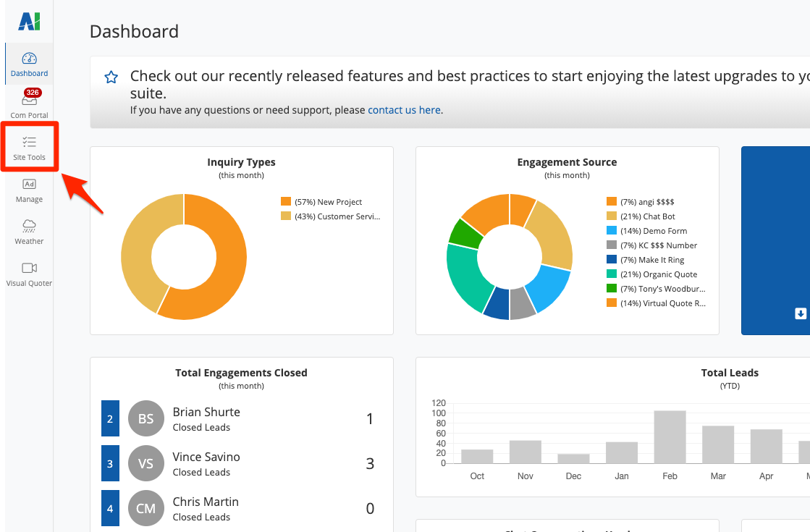Click the Feb bar in Total Leads chart

(x=670, y=436)
